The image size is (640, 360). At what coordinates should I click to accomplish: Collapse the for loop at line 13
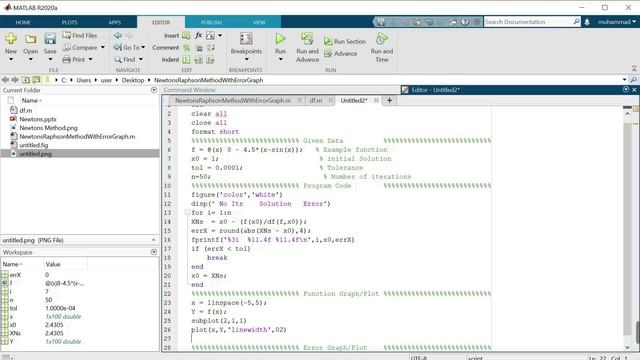[187, 213]
